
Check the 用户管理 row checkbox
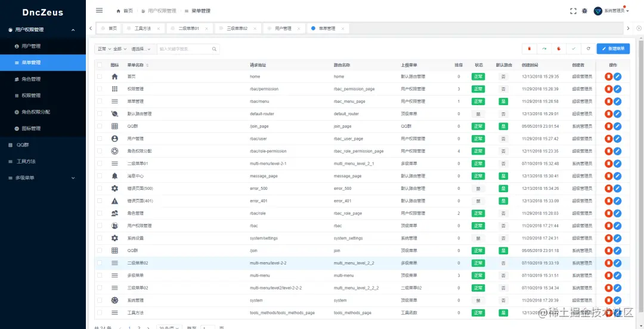pos(100,139)
